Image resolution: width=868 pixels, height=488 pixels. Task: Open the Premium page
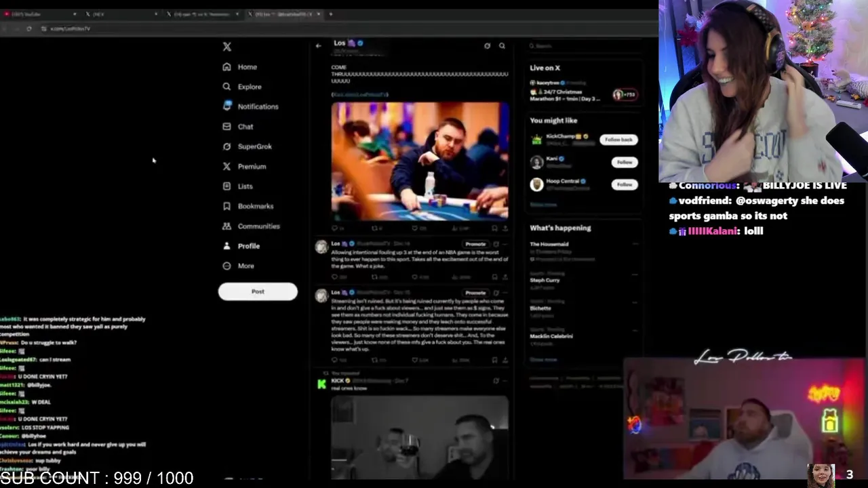[x=244, y=166]
